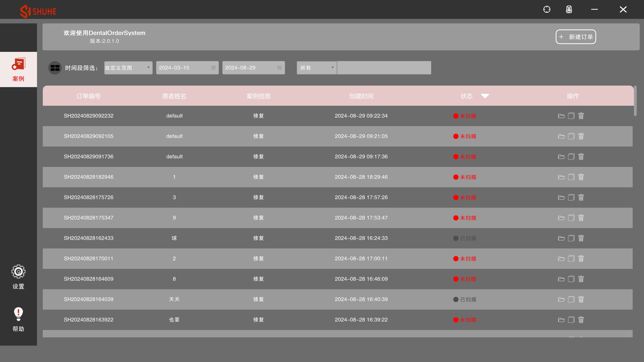
Task: Expand the 自定义范围 time range dropdown
Action: (x=128, y=68)
